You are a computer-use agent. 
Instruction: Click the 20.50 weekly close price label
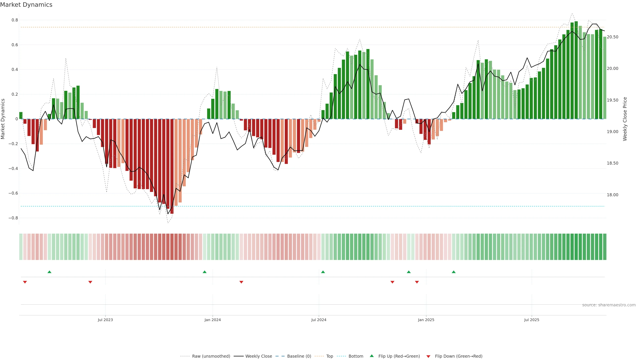click(x=612, y=37)
